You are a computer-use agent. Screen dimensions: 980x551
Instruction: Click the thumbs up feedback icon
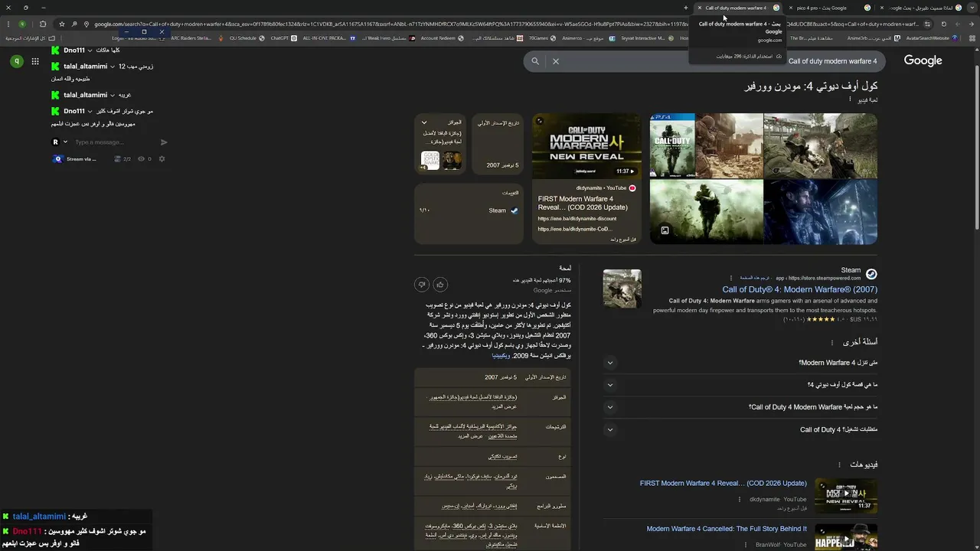pyautogui.click(x=439, y=285)
